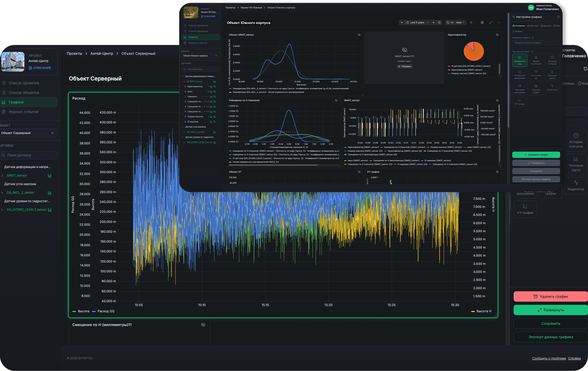
Task: Collapse the SMGT_sensor tree node in front window
Action: point(184,82)
